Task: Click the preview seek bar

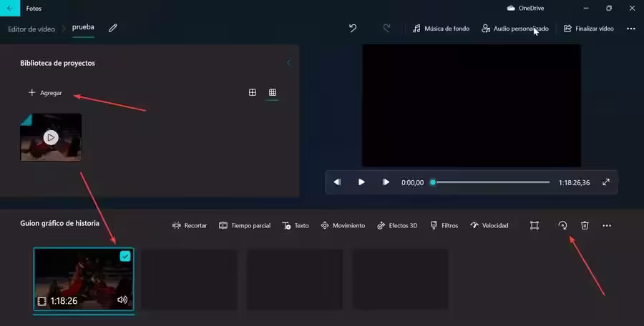Action: 490,182
